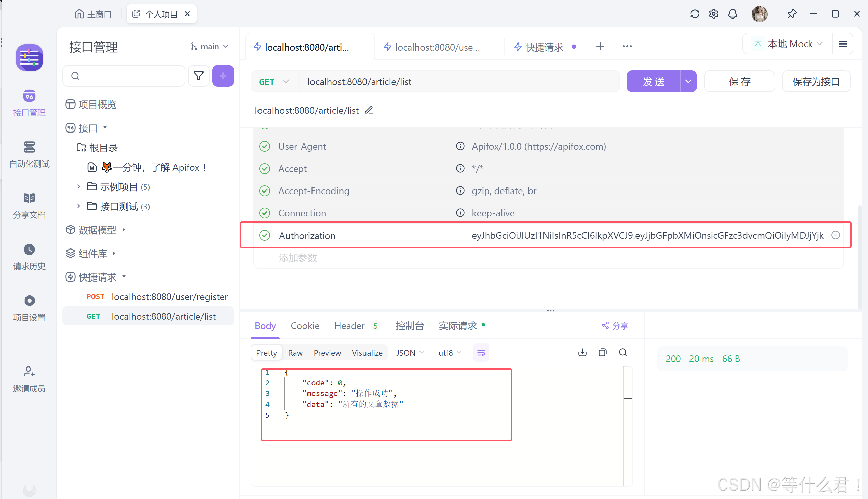
Task: Disable the Accept-Encoding header
Action: (x=264, y=191)
